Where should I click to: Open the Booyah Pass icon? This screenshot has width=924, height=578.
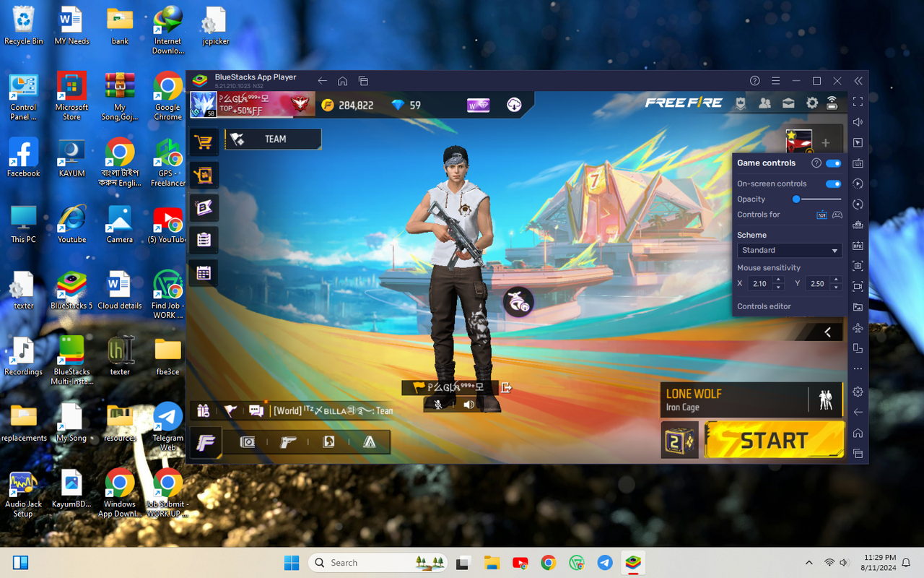[204, 207]
